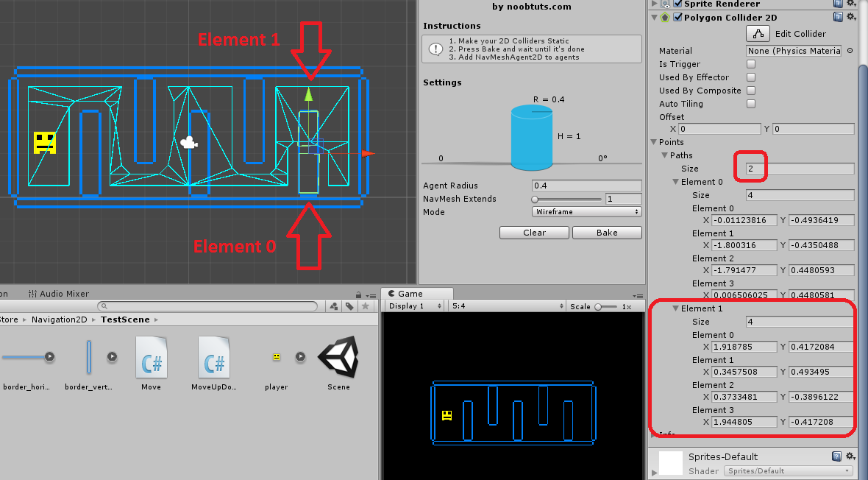Open the Polygon Collider 2D help documentation icon
Image resolution: width=868 pixels, height=480 pixels.
837,17
